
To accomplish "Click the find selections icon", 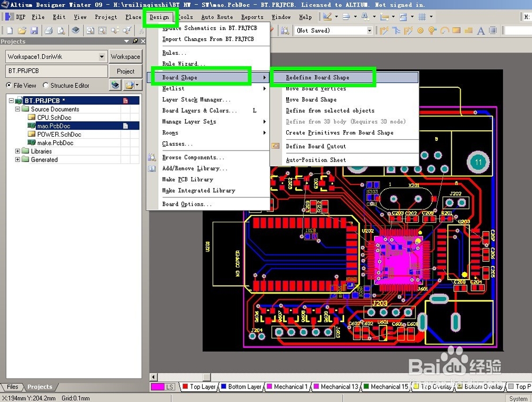I will point(365,16).
